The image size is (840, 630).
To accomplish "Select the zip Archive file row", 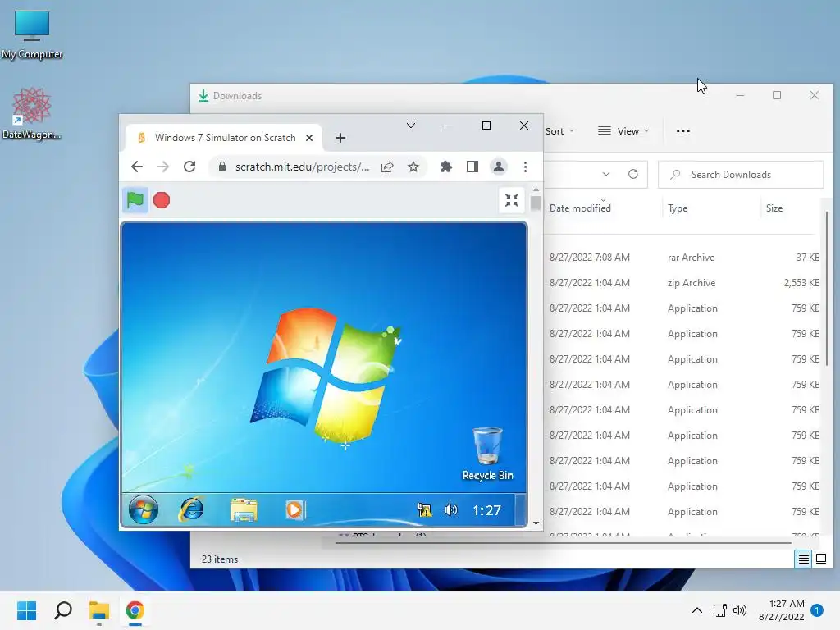I will [683, 283].
